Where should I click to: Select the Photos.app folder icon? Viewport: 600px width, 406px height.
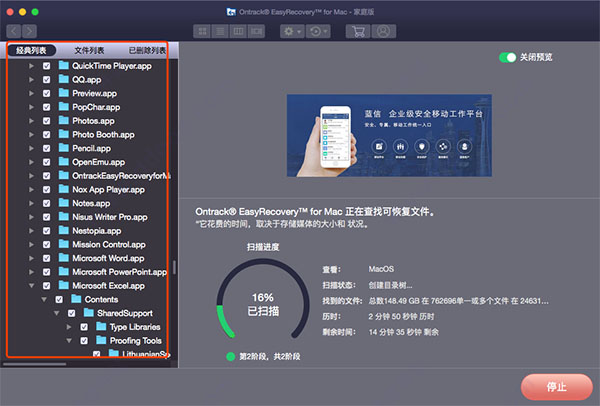click(64, 121)
